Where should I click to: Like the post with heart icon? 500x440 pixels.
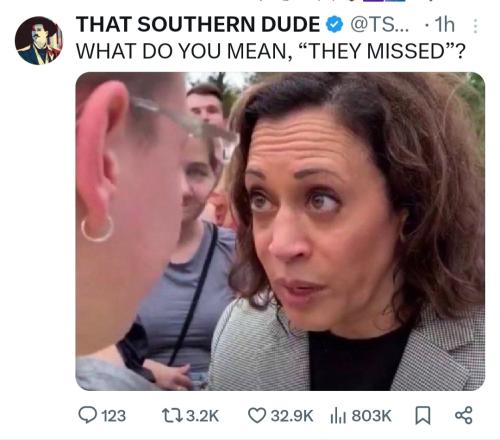pyautogui.click(x=257, y=415)
